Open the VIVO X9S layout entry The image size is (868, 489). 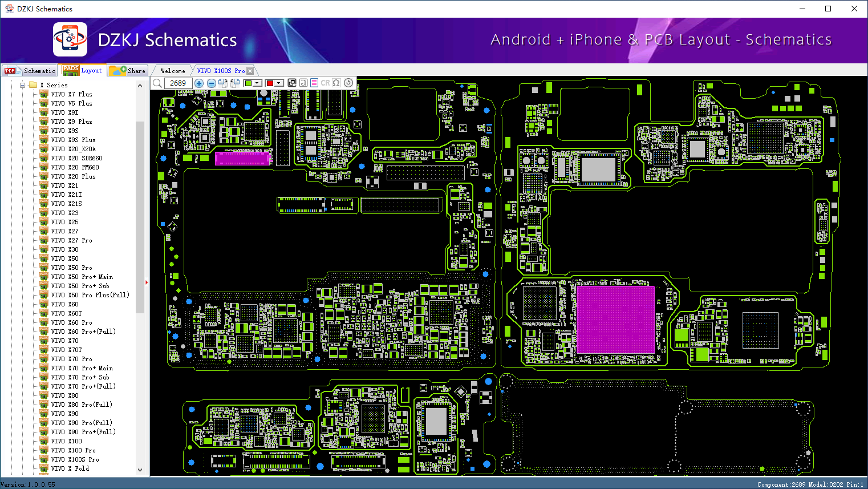coord(64,131)
